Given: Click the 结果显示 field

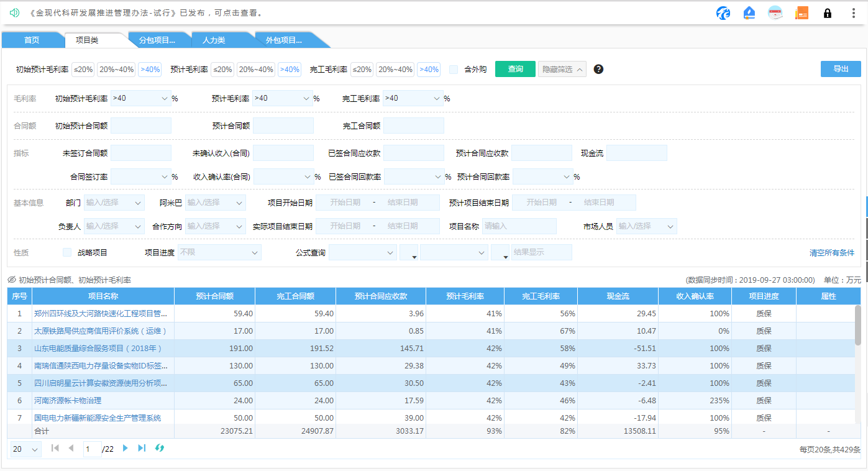Looking at the screenshot, I should (542, 252).
